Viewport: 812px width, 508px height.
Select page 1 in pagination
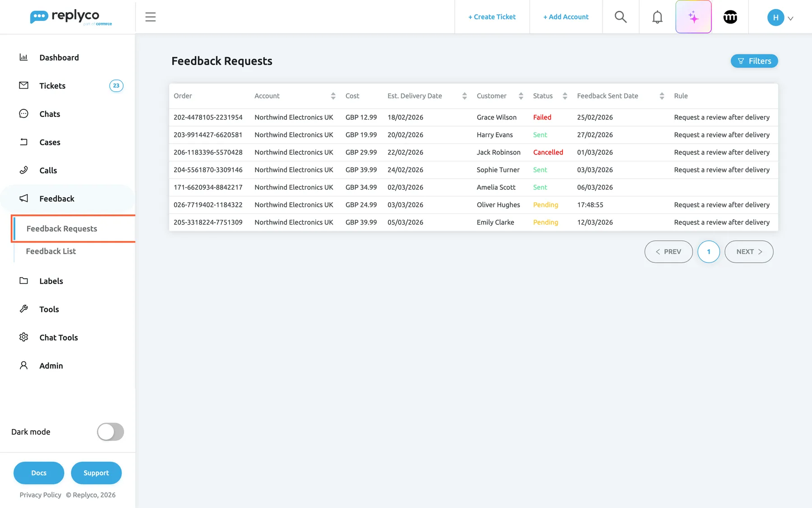coord(709,252)
